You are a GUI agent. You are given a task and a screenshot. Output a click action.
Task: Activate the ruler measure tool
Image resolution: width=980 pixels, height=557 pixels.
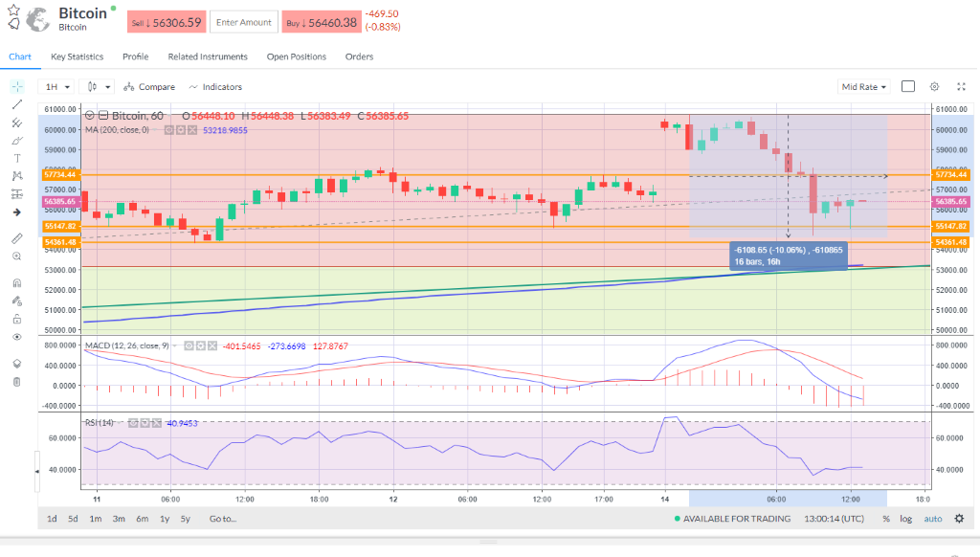point(17,237)
